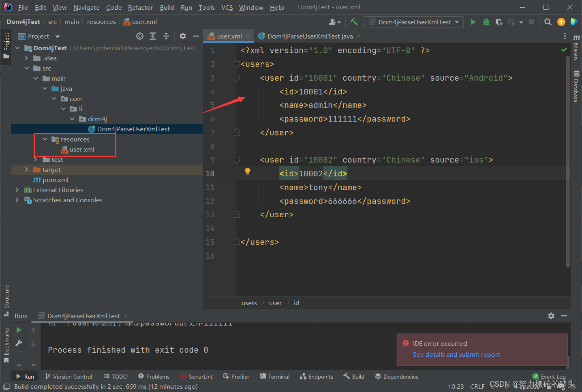
Task: Click the locate target icon in Project panel
Action: pyautogui.click(x=140, y=36)
